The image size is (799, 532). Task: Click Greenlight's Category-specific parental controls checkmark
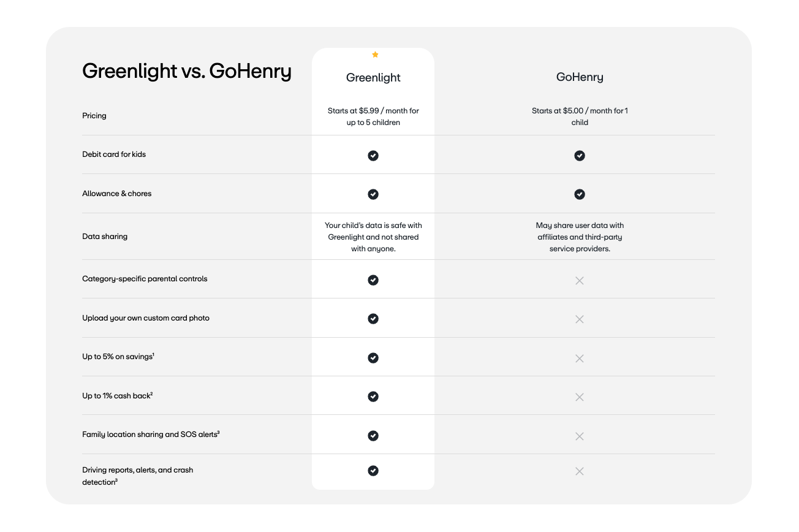pos(373,280)
